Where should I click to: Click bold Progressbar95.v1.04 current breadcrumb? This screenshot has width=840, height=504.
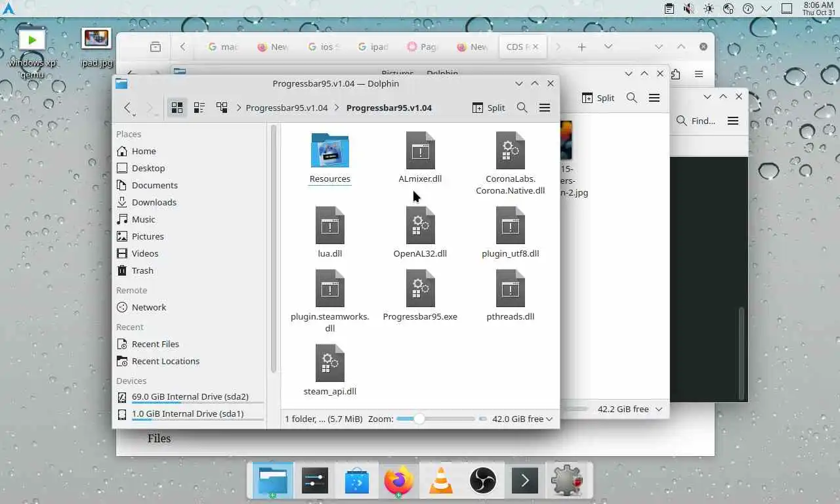pos(389,108)
